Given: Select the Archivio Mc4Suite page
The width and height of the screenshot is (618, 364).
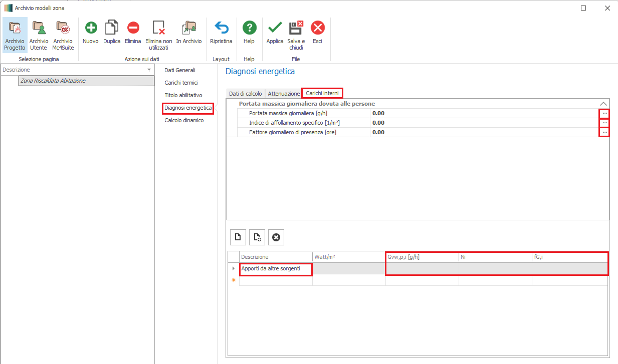Looking at the screenshot, I should [63, 34].
